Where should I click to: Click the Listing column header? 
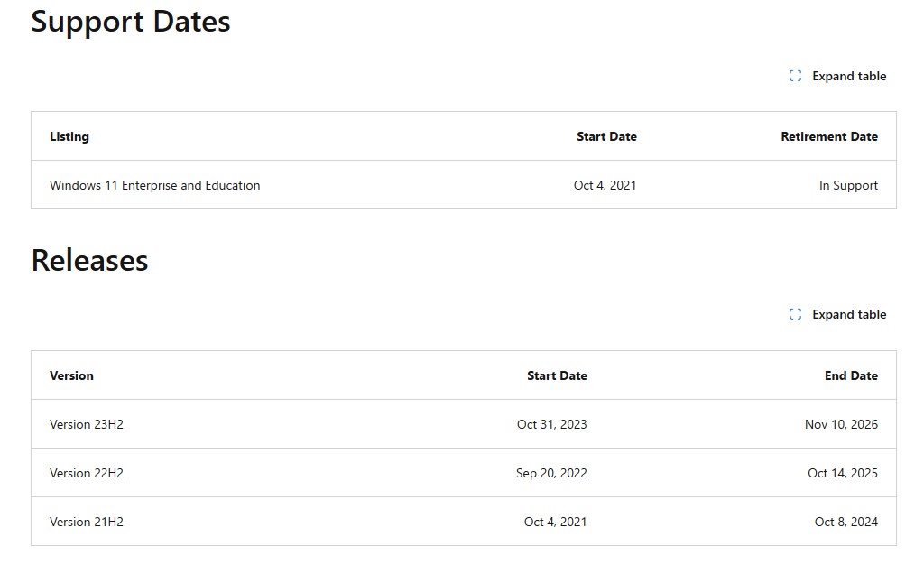click(69, 137)
